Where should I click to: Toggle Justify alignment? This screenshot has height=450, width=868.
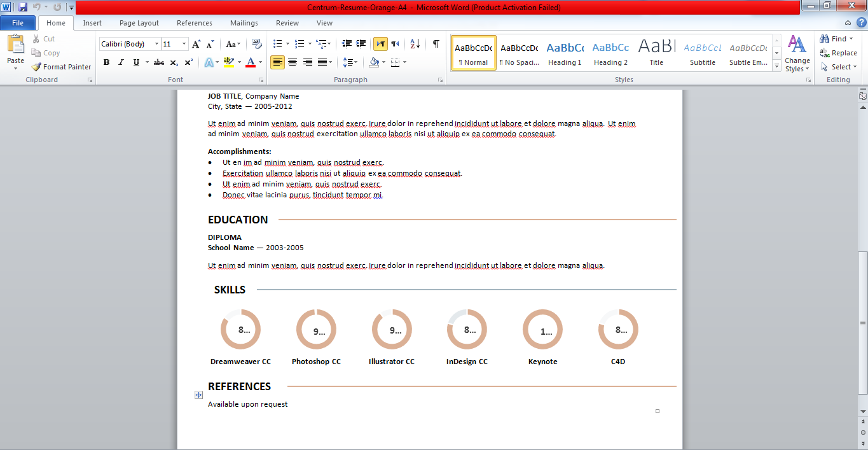(323, 62)
